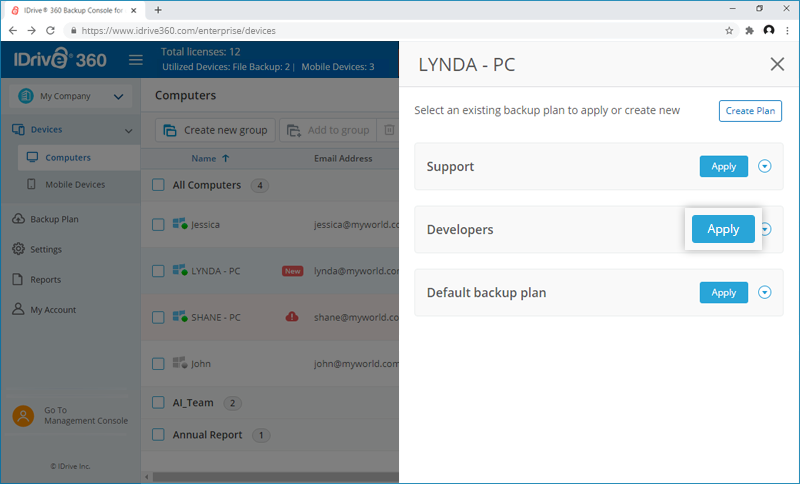Go to Reports in the sidebar
The width and height of the screenshot is (800, 484).
(x=45, y=280)
